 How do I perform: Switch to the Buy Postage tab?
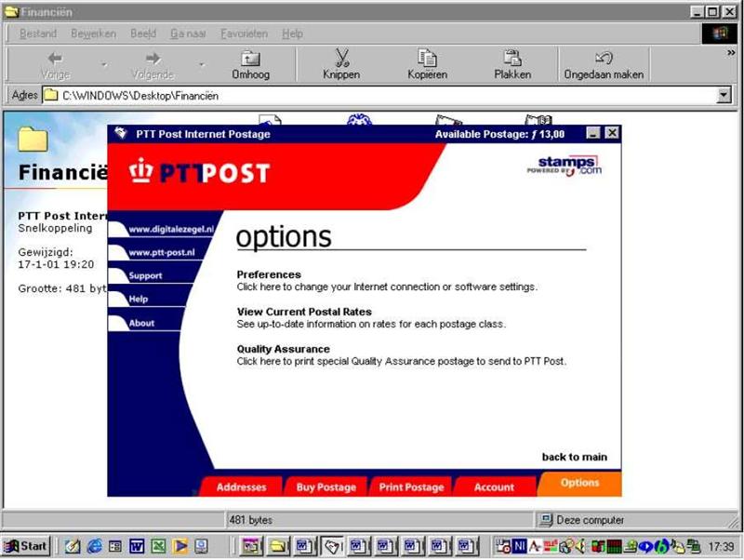point(326,487)
